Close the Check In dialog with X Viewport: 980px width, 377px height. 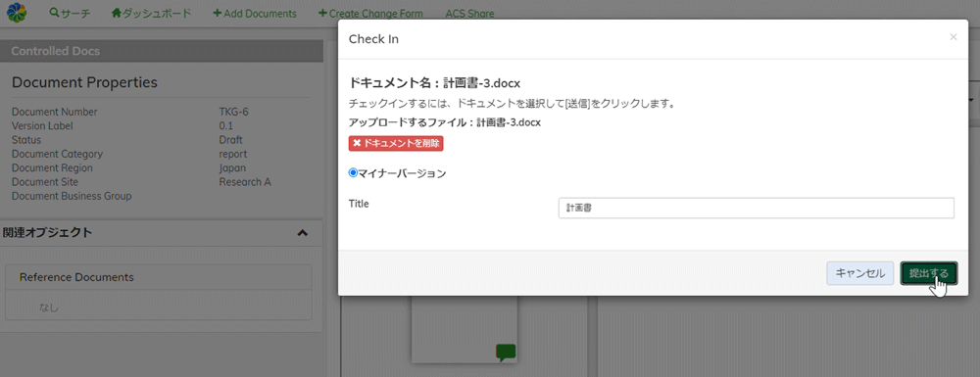954,37
